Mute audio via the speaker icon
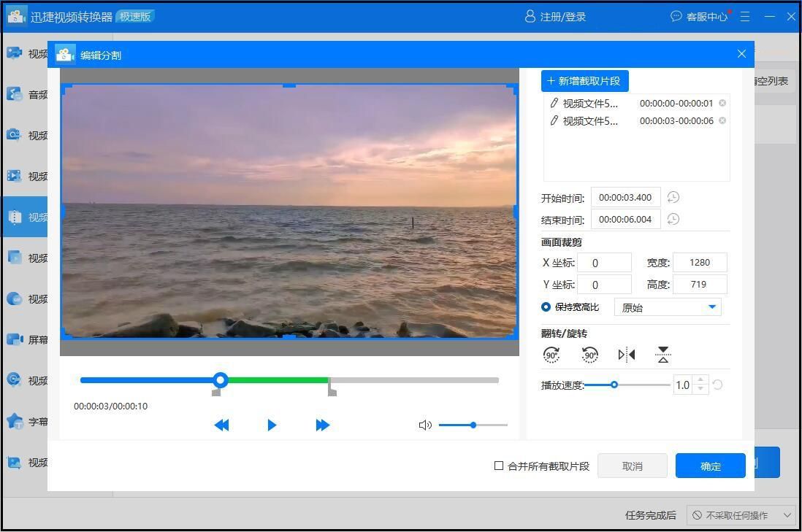The width and height of the screenshot is (802, 532). (x=426, y=424)
